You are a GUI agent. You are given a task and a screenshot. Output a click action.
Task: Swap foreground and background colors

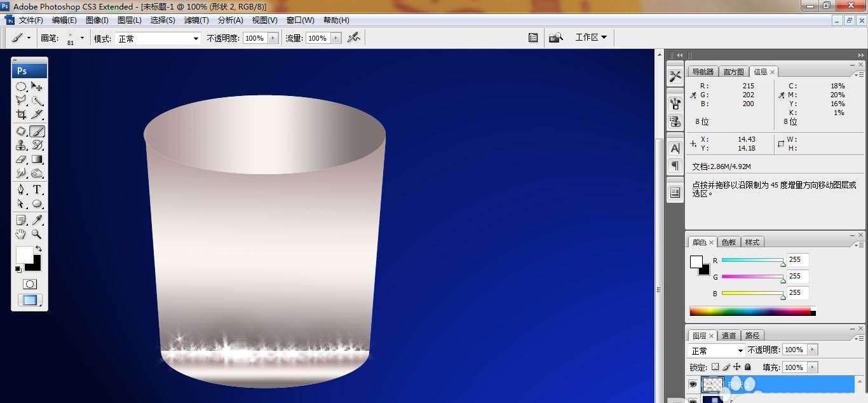tap(38, 249)
